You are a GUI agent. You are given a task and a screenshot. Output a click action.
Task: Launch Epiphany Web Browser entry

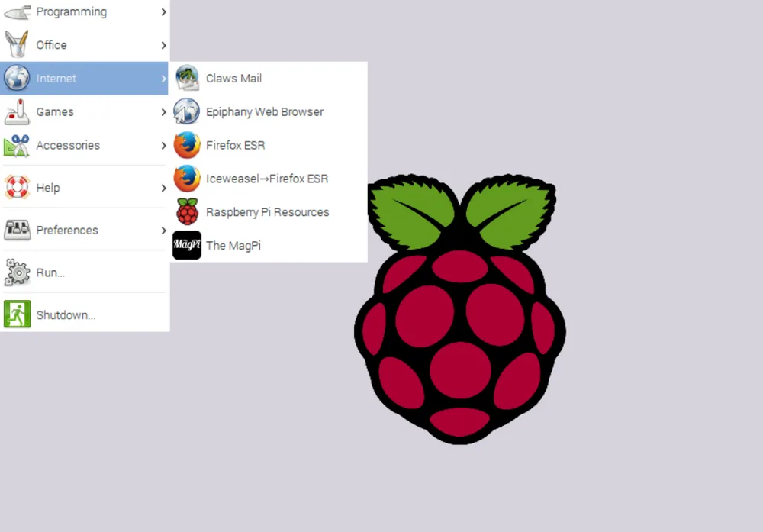coord(269,111)
